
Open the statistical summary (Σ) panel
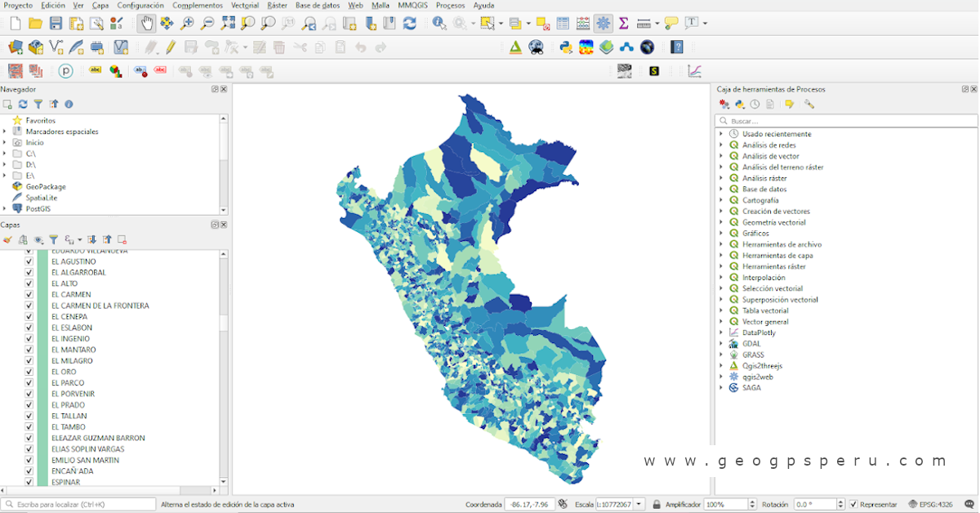tap(624, 23)
